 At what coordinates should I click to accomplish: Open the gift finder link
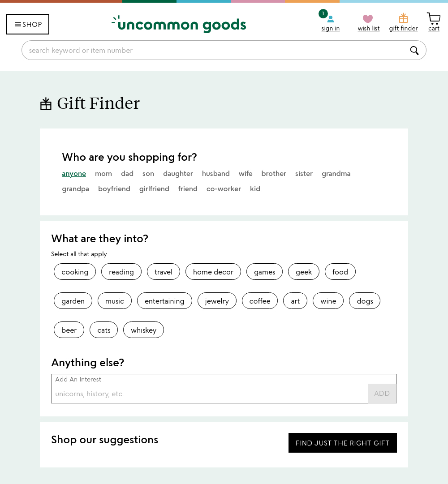tap(403, 28)
